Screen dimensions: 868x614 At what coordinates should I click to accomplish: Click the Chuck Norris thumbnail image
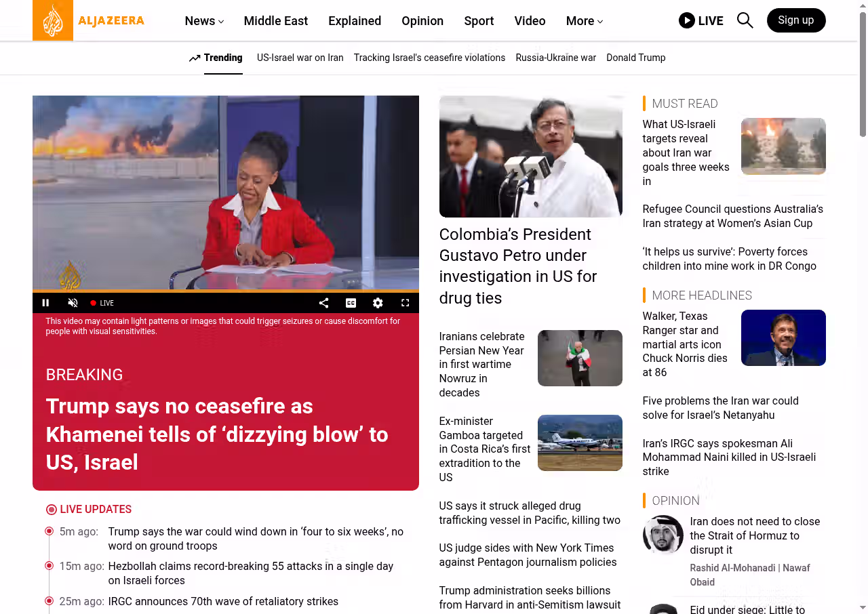[783, 337]
